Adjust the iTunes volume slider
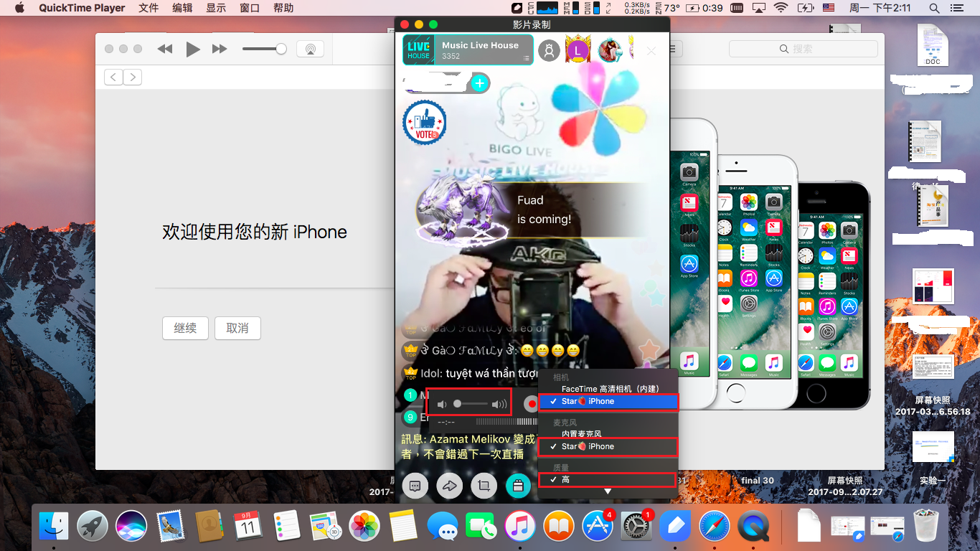 264,49
